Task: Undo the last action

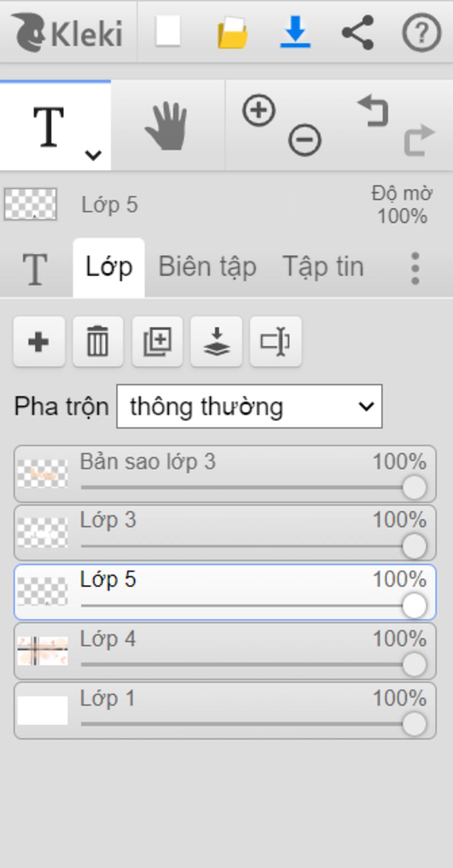Action: (374, 111)
